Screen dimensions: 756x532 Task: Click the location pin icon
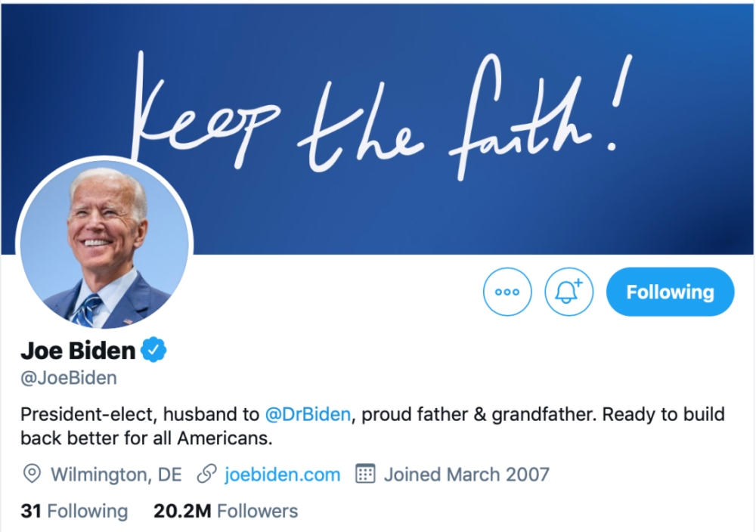pyautogui.click(x=33, y=474)
